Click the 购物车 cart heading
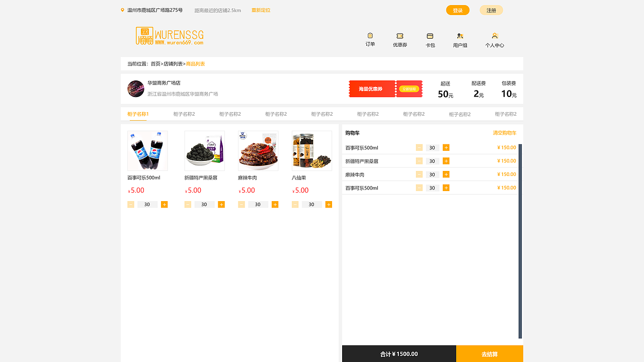 tap(353, 133)
